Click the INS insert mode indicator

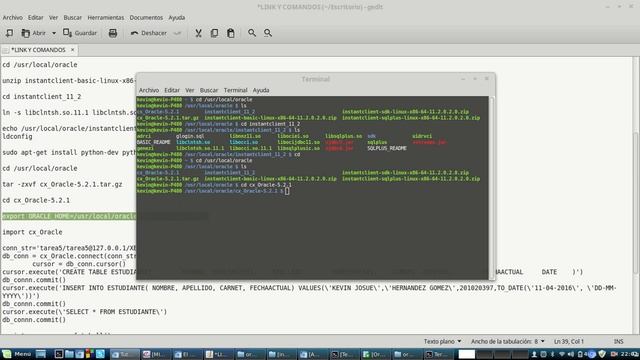(618, 341)
